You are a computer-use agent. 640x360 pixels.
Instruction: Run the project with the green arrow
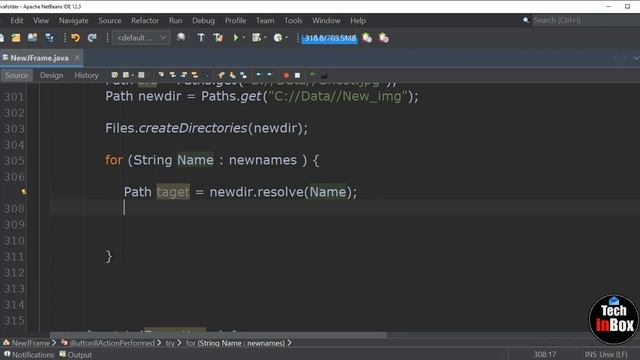tap(236, 38)
